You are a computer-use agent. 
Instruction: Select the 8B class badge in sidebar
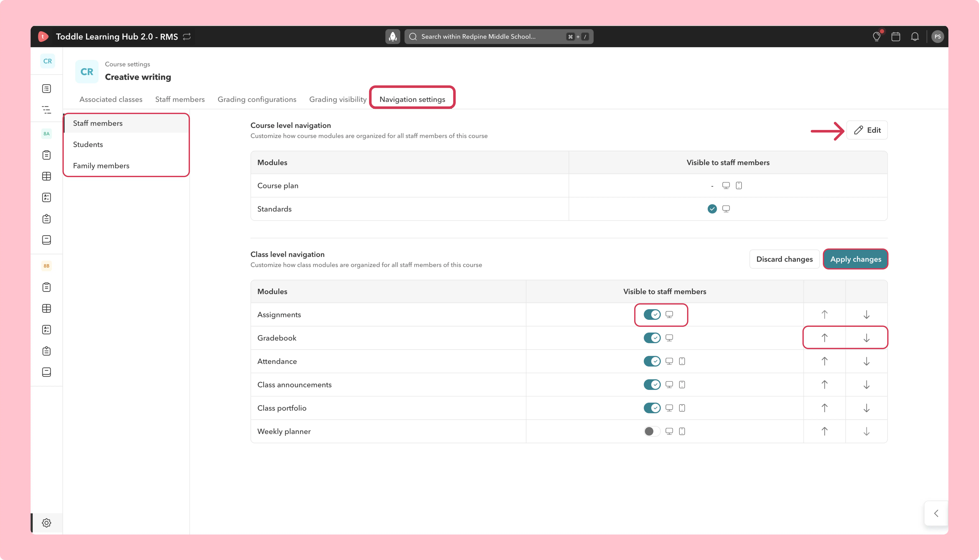pos(47,266)
